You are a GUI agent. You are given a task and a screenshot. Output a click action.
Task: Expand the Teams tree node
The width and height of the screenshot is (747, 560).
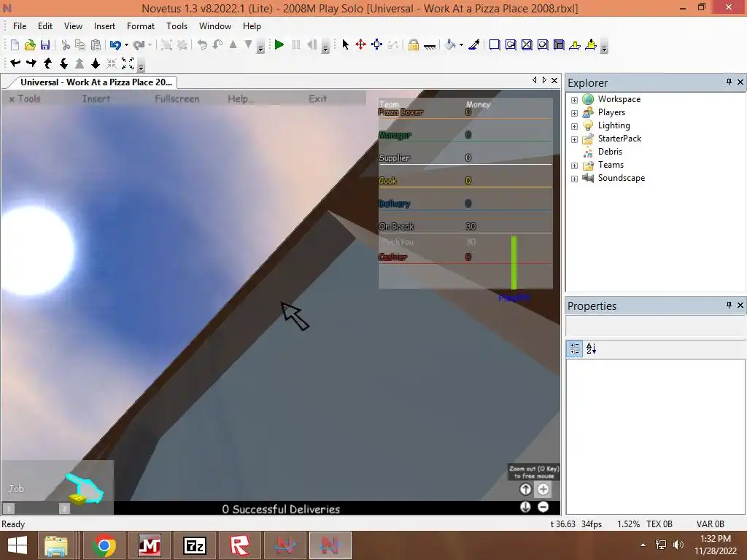(574, 166)
